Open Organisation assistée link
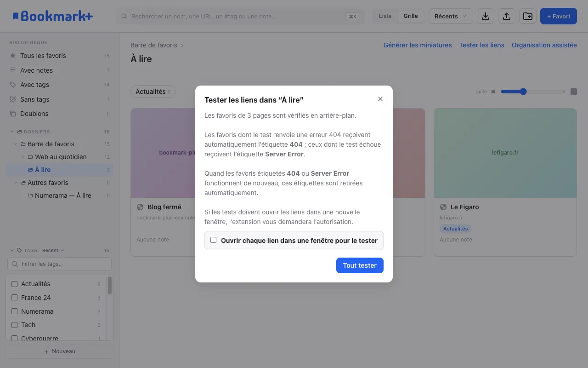This screenshot has height=368, width=588. pos(544,45)
